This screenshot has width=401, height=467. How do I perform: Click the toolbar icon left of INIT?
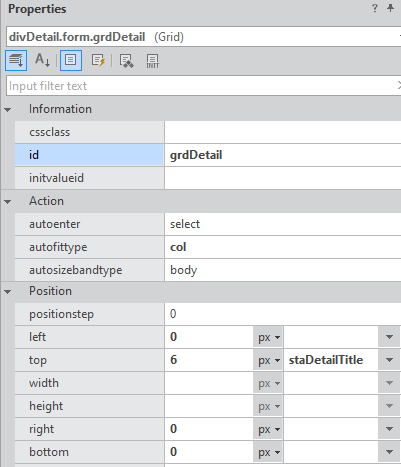point(126,61)
